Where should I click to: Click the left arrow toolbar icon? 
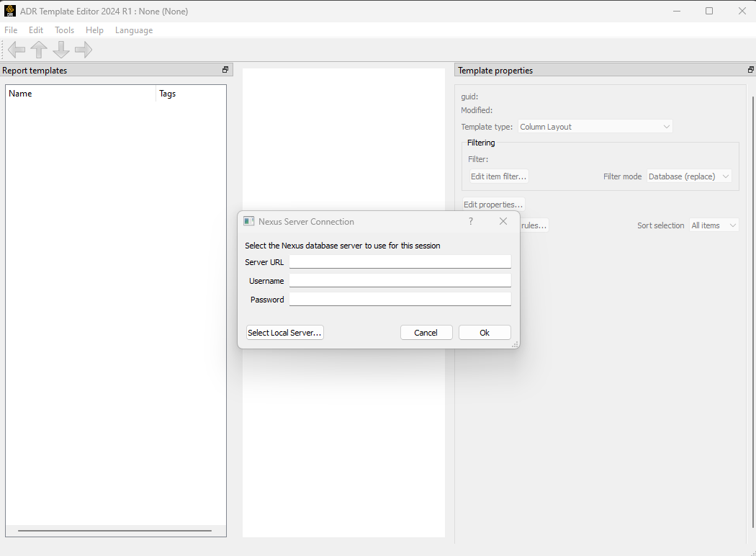coord(17,50)
